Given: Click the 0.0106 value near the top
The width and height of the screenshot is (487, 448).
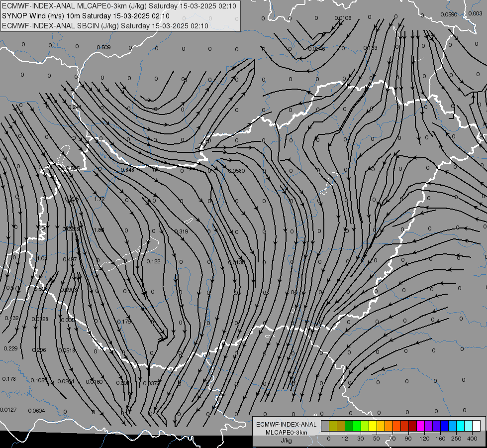Looking at the screenshot, I should pos(343,18).
